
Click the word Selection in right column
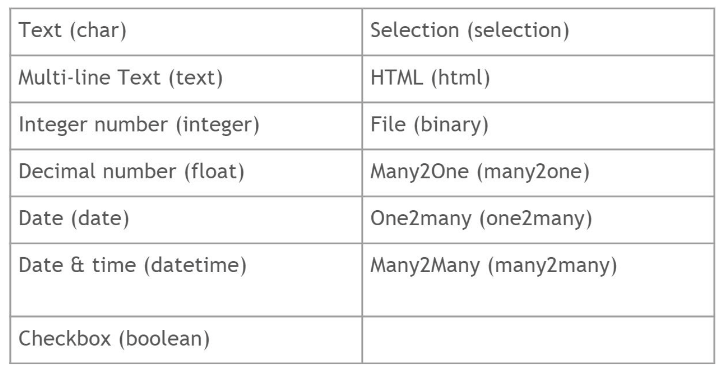(414, 30)
